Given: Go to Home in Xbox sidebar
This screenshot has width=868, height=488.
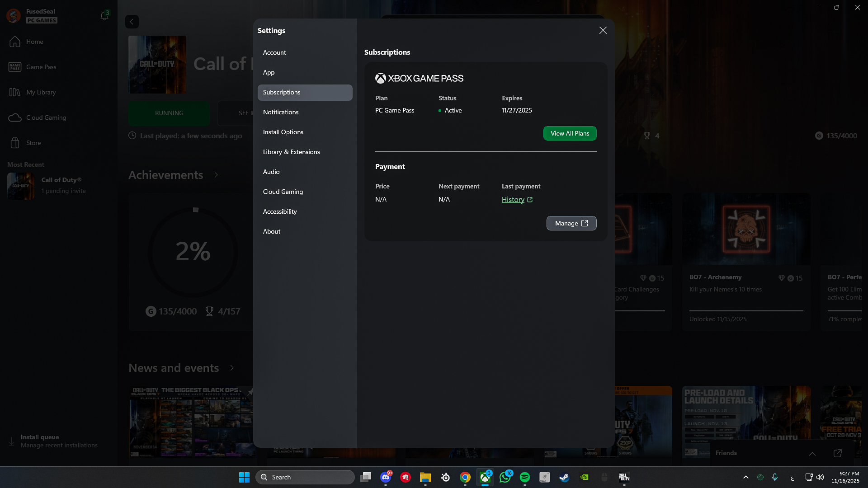Looking at the screenshot, I should click(59, 42).
